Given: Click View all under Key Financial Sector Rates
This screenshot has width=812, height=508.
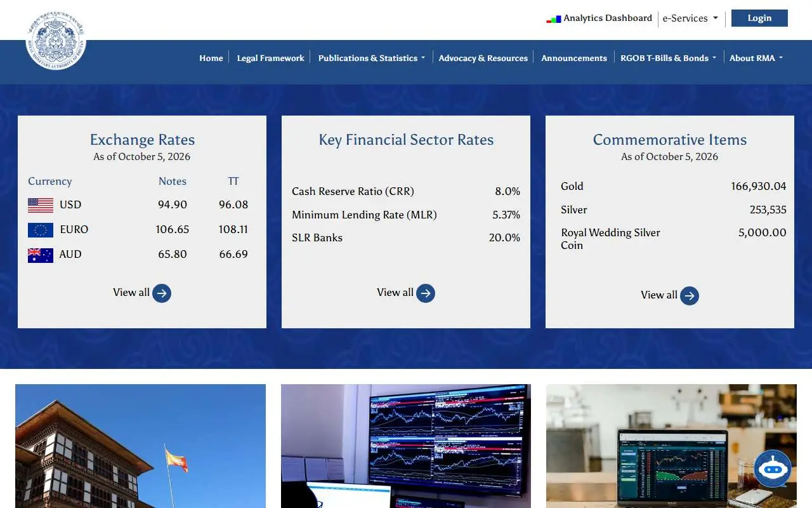Looking at the screenshot, I should click(395, 292).
